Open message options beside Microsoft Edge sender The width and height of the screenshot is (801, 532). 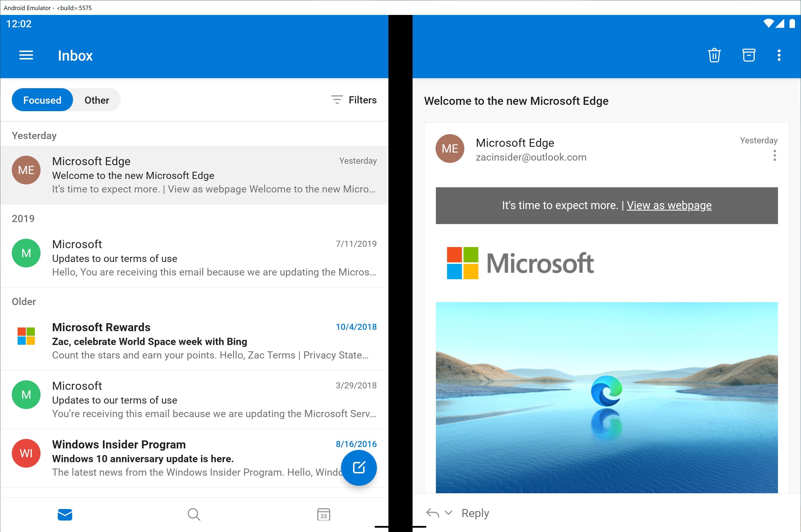(775, 155)
